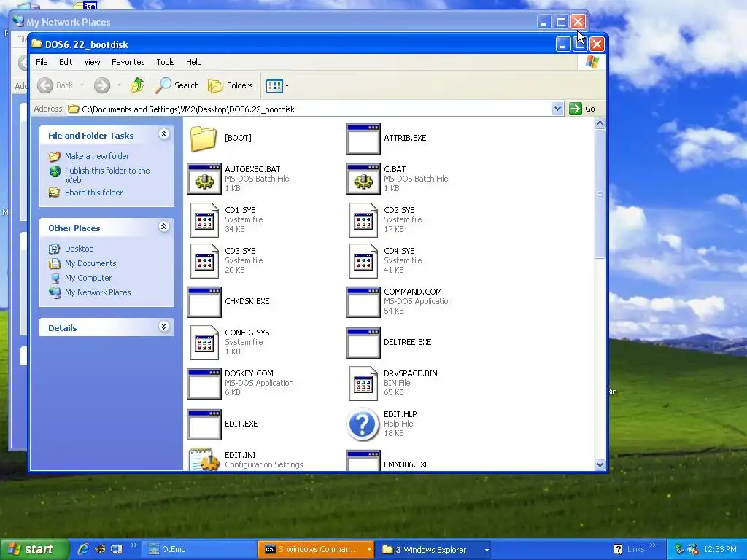
Task: Expand the Address bar dropdown
Action: pos(558,109)
